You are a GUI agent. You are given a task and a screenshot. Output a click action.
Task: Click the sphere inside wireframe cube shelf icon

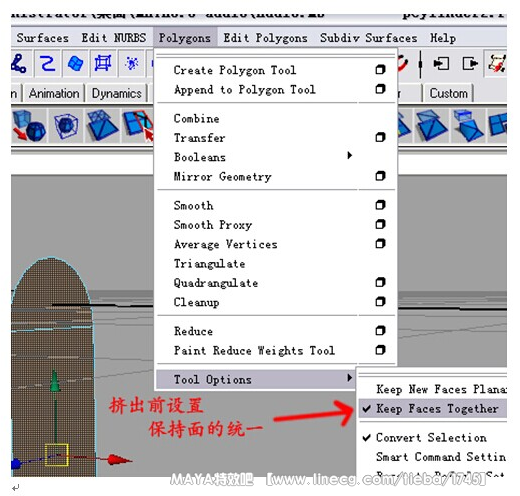(66, 126)
